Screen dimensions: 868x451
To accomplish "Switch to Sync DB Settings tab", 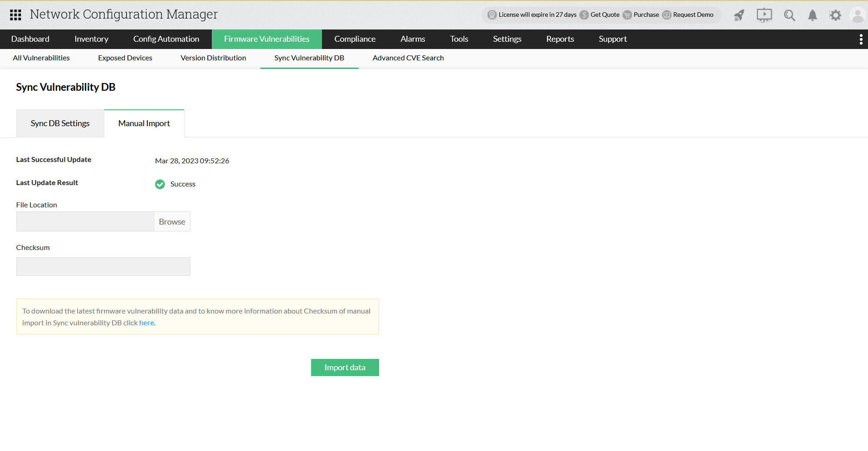I will [60, 123].
